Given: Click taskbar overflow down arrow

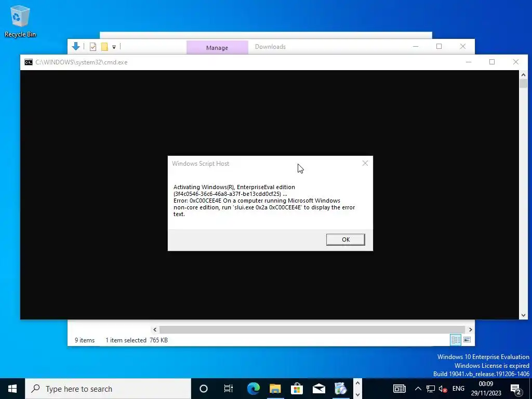Looking at the screenshot, I should point(357,395).
